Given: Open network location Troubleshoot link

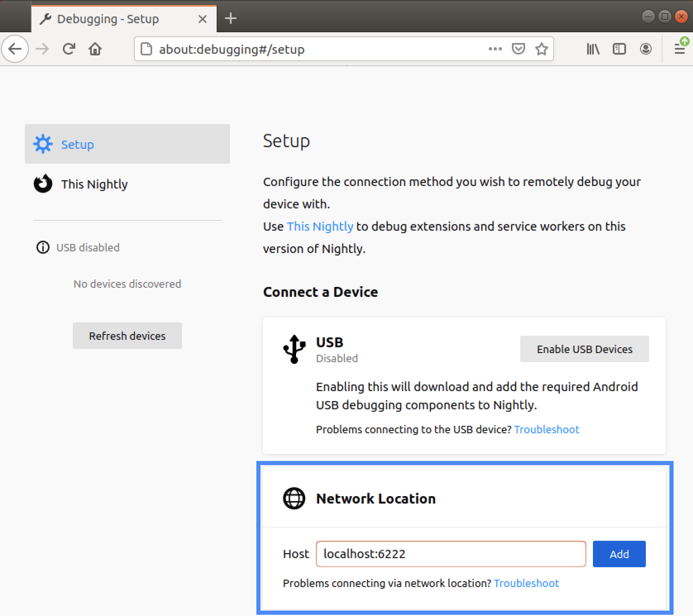Looking at the screenshot, I should coord(526,583).
